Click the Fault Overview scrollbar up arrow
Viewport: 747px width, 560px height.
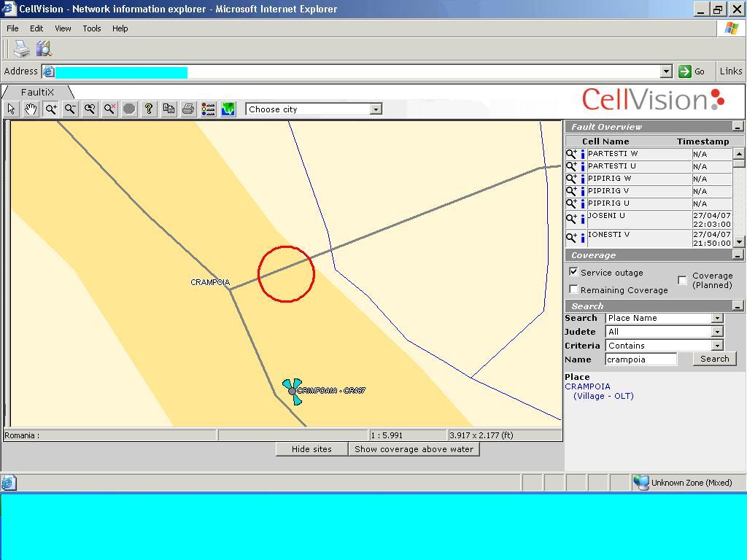coord(739,153)
